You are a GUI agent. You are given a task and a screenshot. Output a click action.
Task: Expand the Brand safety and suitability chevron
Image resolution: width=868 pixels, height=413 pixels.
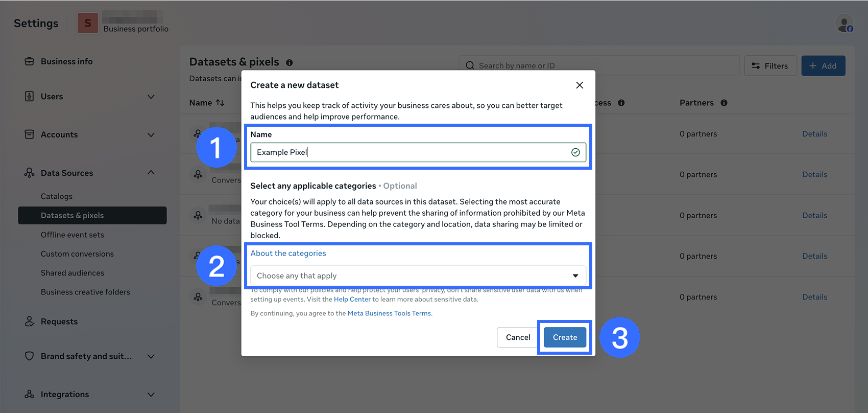coord(151,356)
